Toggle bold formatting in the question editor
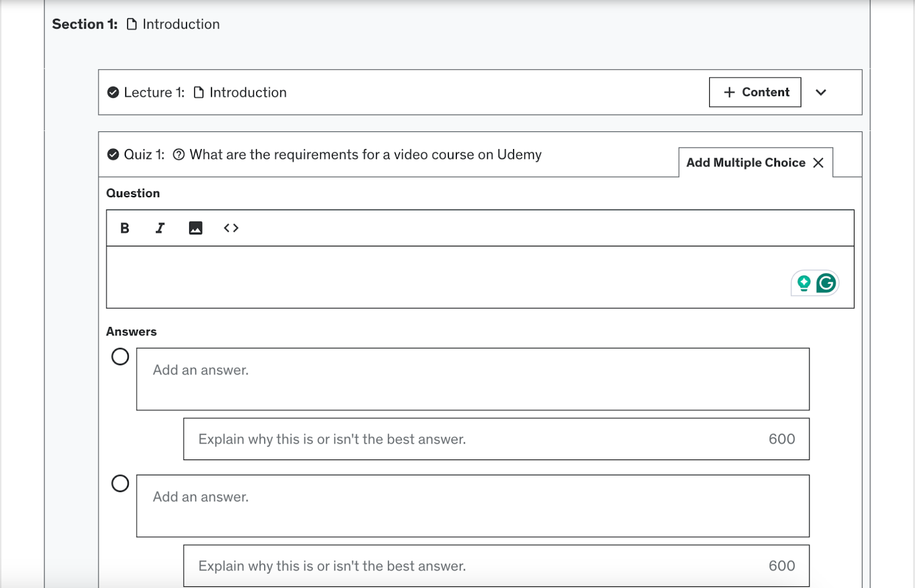 pyautogui.click(x=124, y=227)
